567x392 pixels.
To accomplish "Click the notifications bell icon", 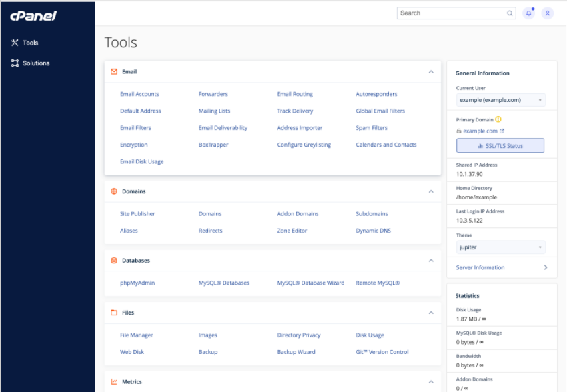I will [529, 13].
